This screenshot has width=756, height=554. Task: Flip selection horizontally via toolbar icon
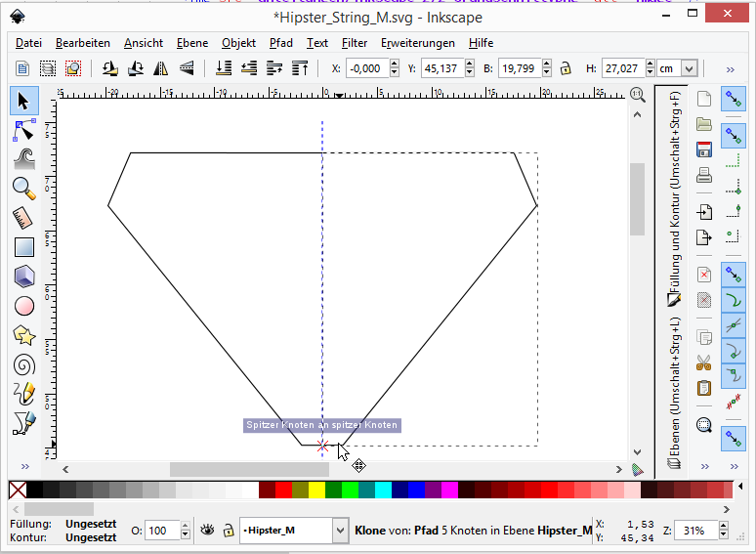pos(160,68)
